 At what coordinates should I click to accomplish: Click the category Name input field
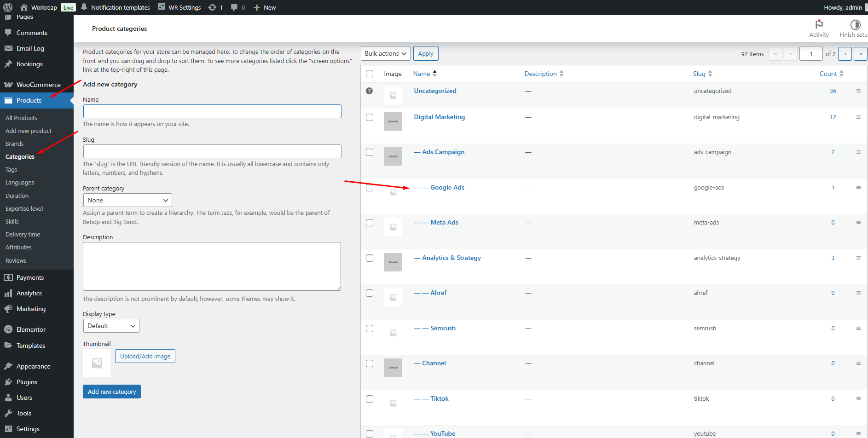[212, 111]
